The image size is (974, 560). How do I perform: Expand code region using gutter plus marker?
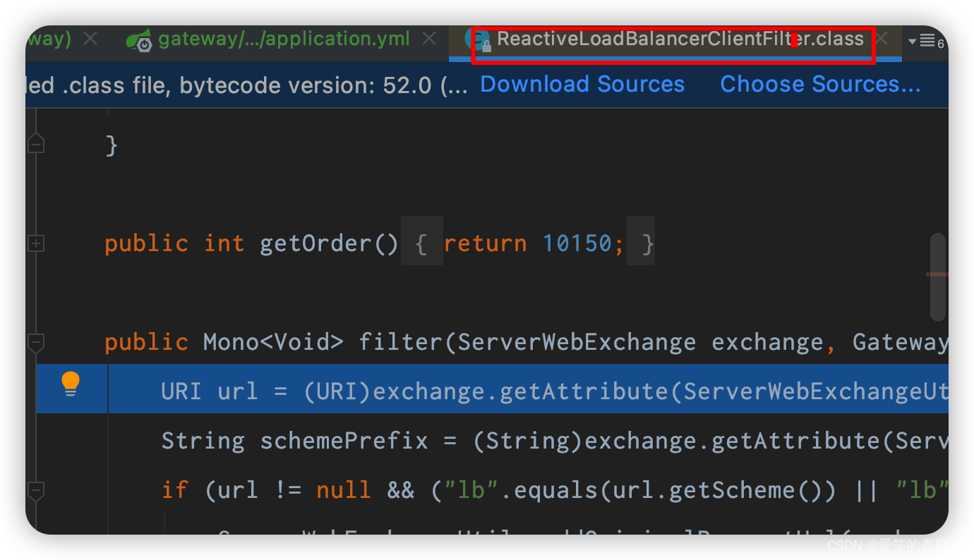(x=36, y=243)
